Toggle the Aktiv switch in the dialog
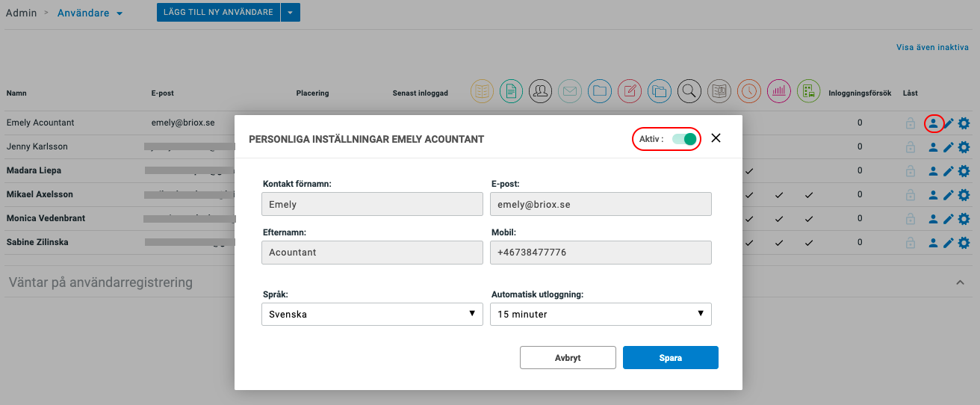 click(x=684, y=139)
